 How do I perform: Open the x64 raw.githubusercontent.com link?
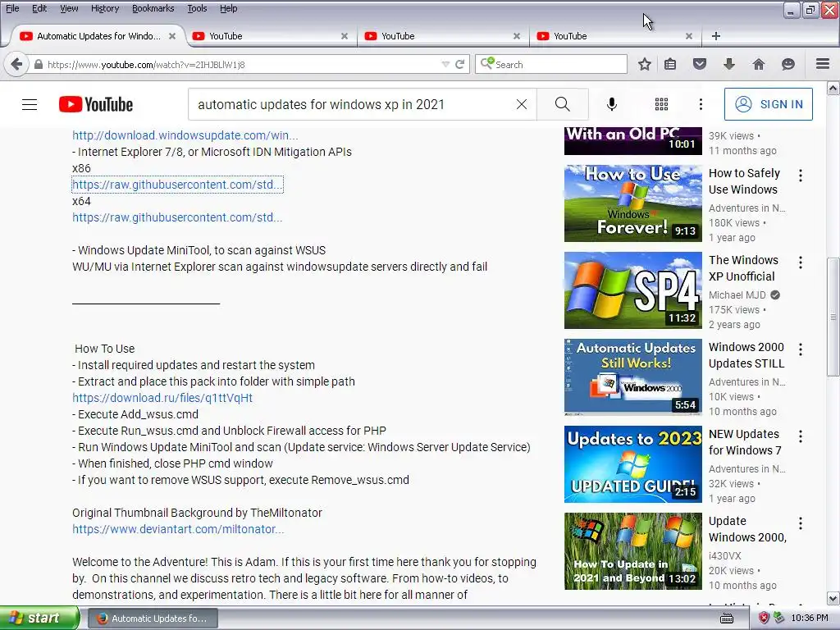[177, 217]
